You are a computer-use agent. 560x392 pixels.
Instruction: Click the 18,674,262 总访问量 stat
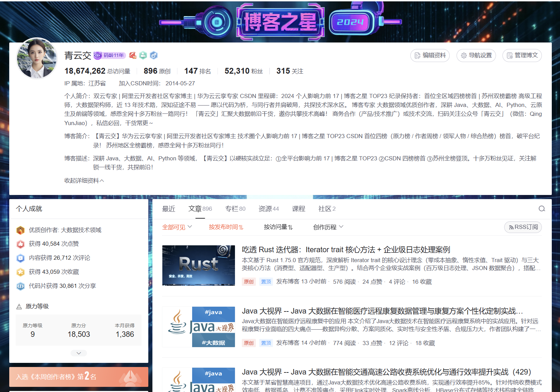[97, 71]
